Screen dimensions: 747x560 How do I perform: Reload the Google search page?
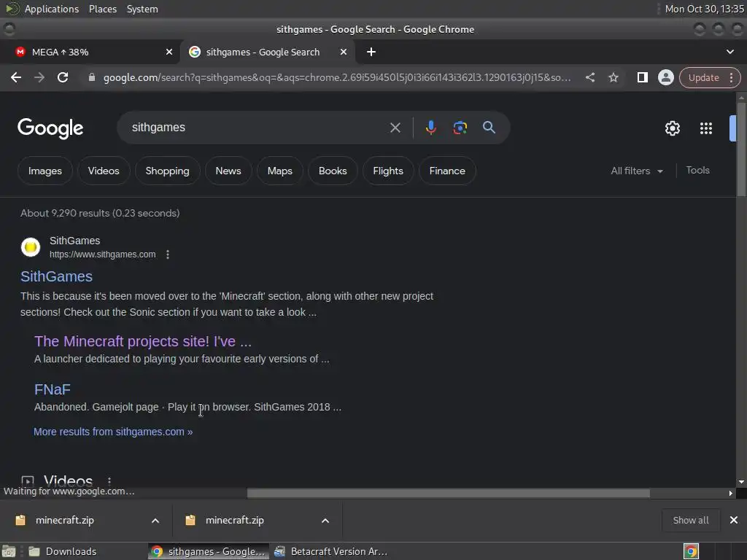pyautogui.click(x=63, y=77)
